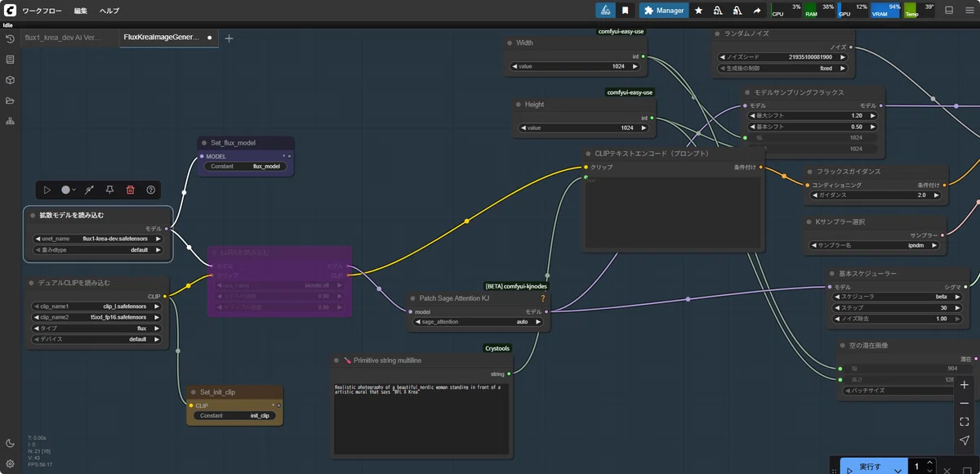Open the run button dropdown chevron
Screen dimensions: 980x474
point(898,470)
